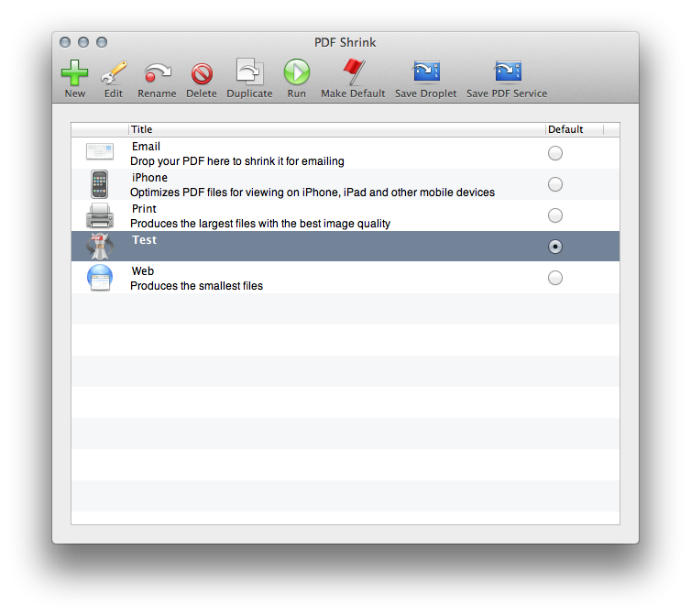Select the row titled Test
This screenshot has height=616, width=691.
pyautogui.click(x=345, y=246)
